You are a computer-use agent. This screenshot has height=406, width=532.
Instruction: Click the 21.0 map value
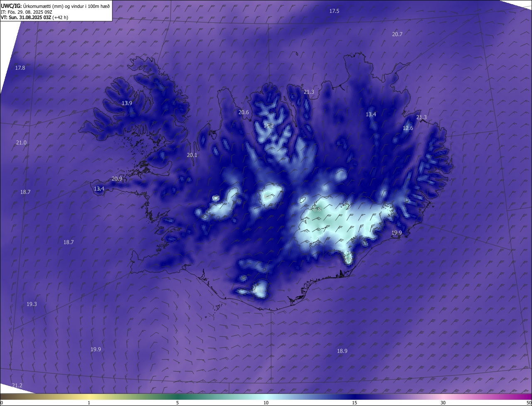click(x=21, y=142)
